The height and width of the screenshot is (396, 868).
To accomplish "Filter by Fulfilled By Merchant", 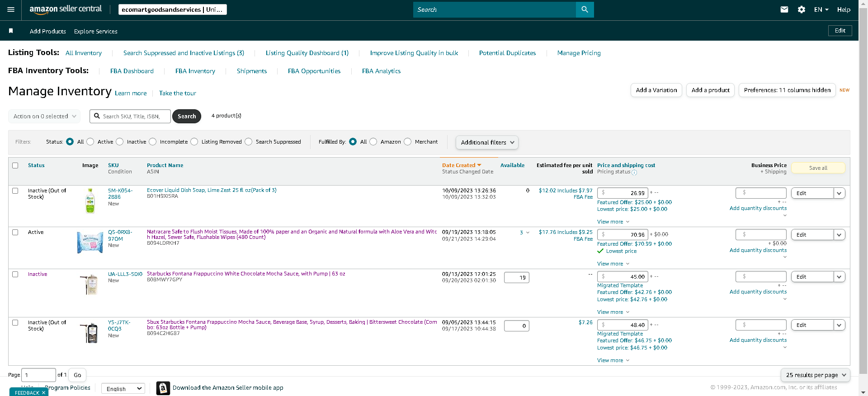I will 408,142.
